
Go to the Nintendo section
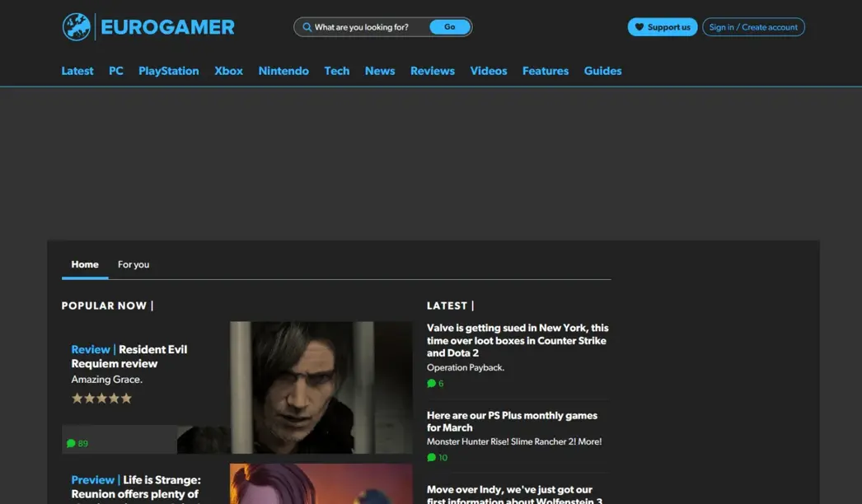click(283, 71)
